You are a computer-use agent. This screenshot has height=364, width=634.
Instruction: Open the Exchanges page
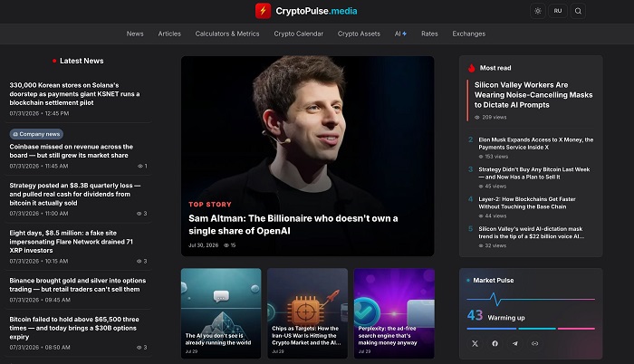[x=468, y=34]
